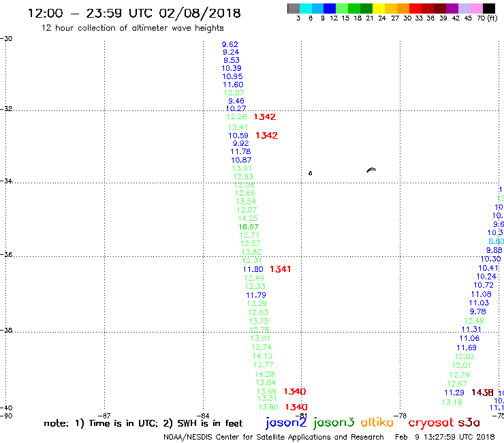This screenshot has width=504, height=443.
Task: Select the red time label 1341
Action: pos(281,269)
